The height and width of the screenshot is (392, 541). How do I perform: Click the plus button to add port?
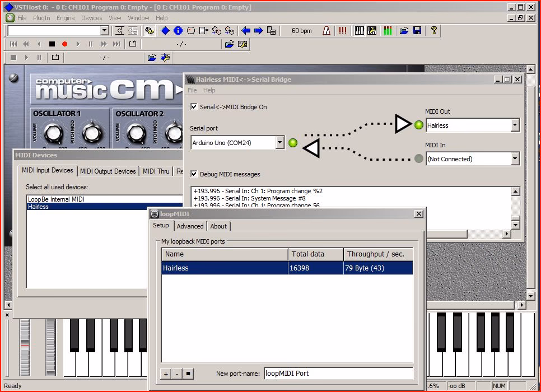[166, 374]
